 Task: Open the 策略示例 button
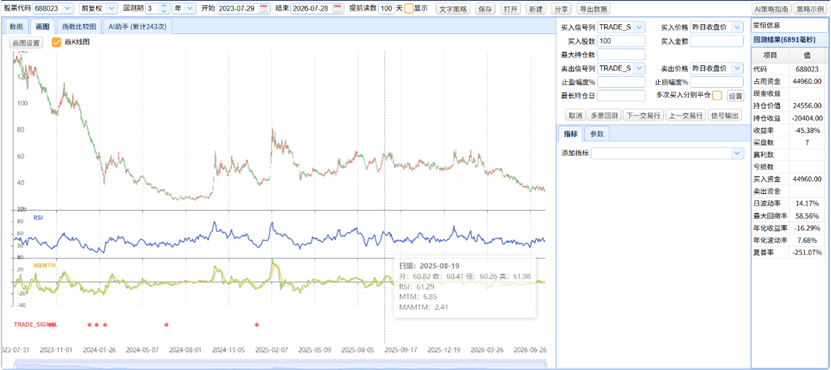pyautogui.click(x=810, y=9)
